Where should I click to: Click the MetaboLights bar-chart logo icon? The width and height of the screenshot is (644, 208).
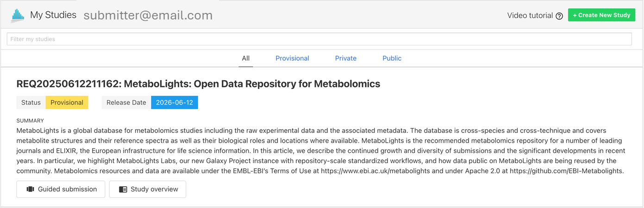(18, 15)
